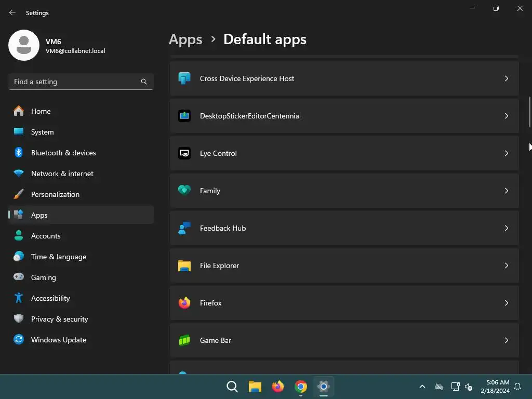Expand Game Bar row chevron
The height and width of the screenshot is (399, 532).
(x=506, y=340)
